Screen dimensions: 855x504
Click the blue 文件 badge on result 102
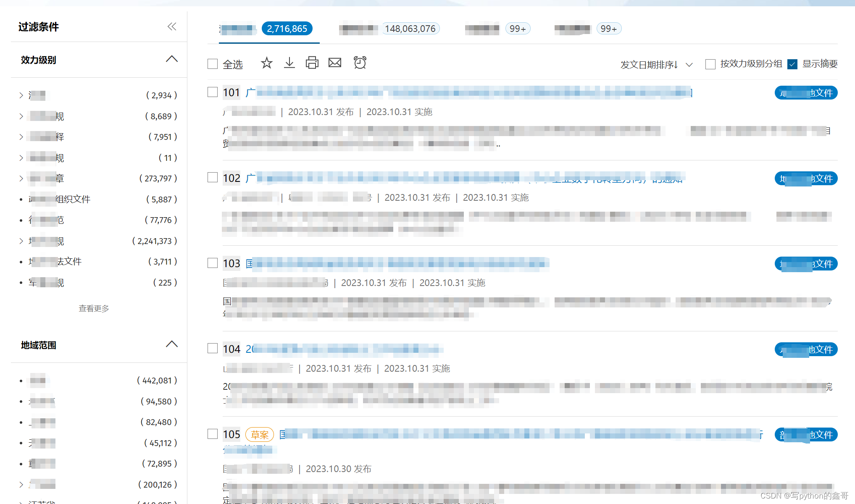[x=806, y=178]
